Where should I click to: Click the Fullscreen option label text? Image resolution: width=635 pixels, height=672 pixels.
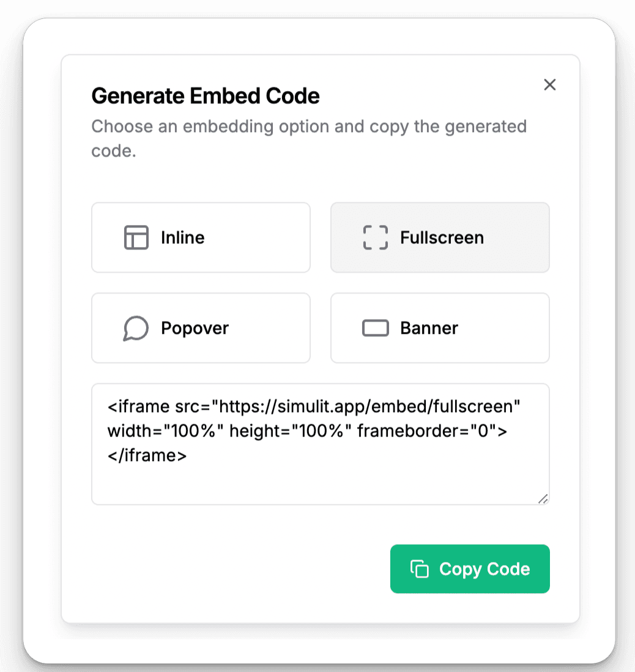[x=442, y=238]
